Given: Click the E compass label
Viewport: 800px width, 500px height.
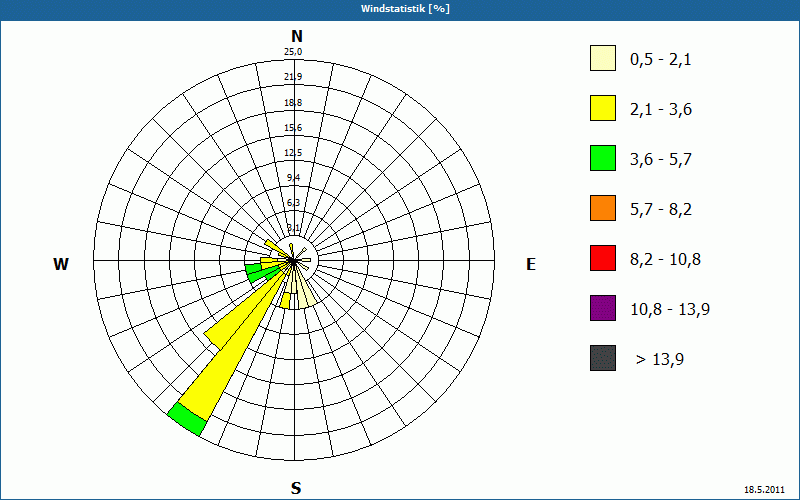Looking at the screenshot, I should coord(531,264).
